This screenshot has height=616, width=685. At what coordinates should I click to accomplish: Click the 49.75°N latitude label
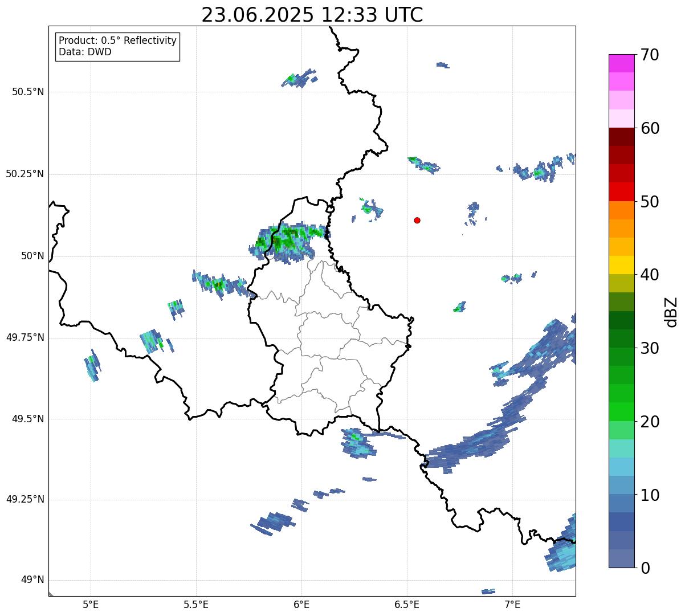click(25, 337)
